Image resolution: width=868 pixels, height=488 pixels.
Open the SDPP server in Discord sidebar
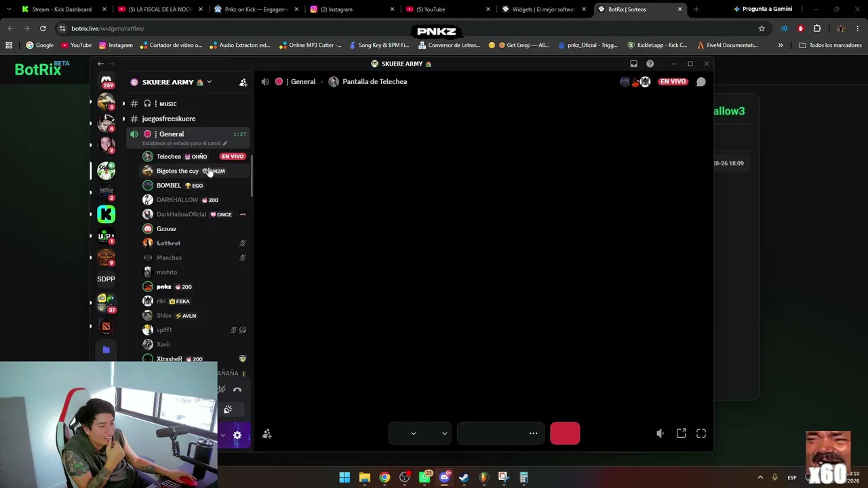tap(106, 279)
